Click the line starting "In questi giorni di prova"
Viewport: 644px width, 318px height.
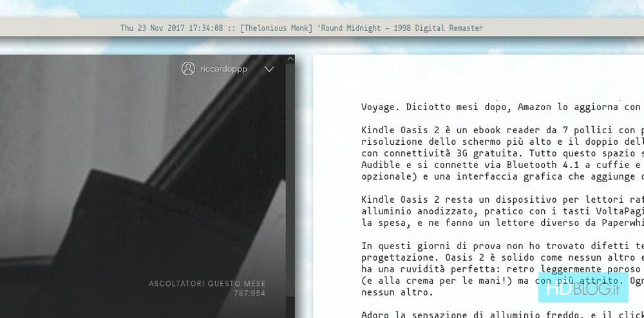(x=502, y=246)
